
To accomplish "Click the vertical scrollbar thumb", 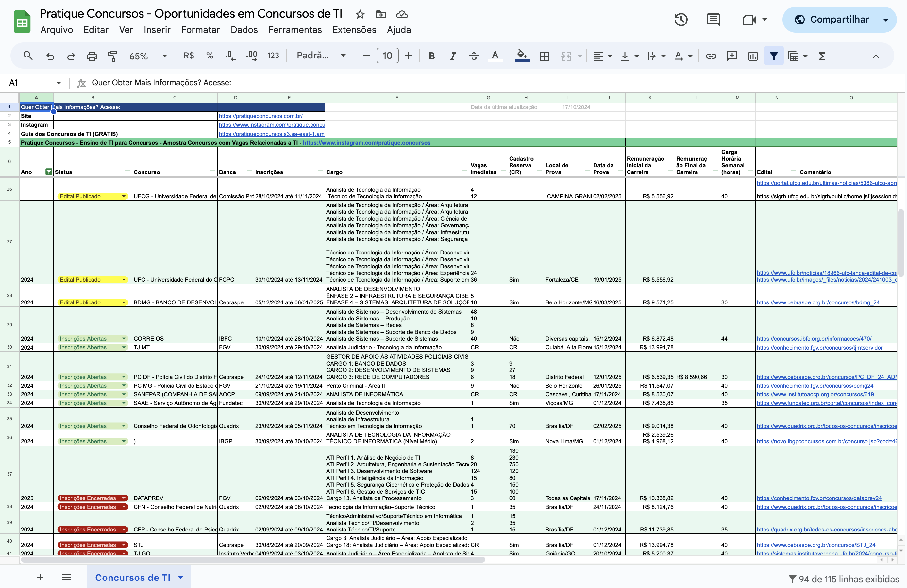I will pyautogui.click(x=901, y=243).
